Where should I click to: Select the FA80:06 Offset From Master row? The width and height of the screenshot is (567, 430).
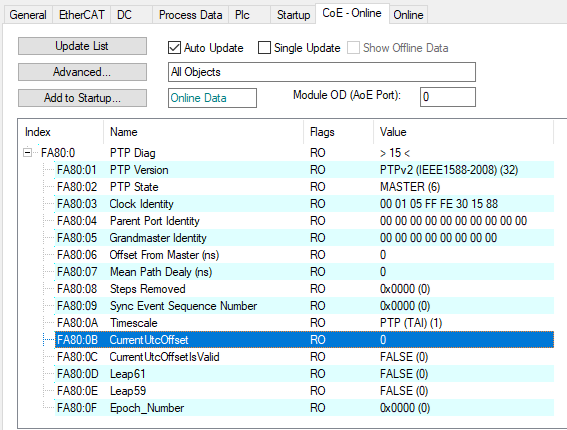pyautogui.click(x=304, y=255)
